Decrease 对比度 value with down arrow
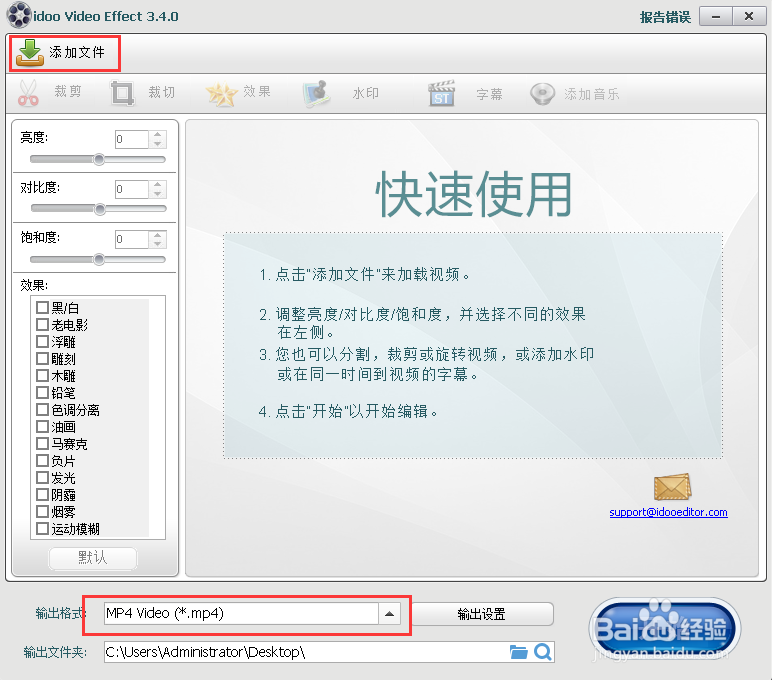This screenshot has width=772, height=680. click(158, 194)
